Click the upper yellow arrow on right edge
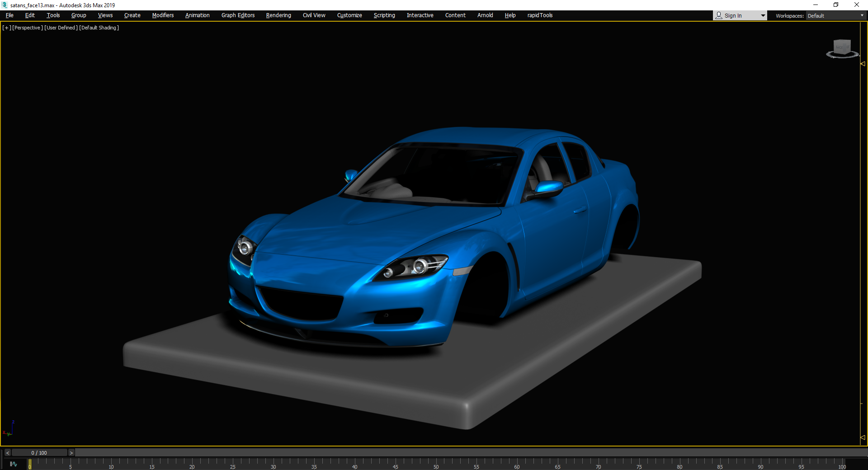 point(863,64)
